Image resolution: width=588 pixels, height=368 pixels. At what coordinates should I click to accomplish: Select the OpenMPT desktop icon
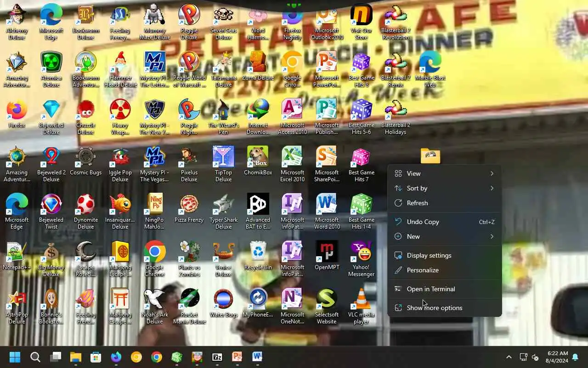coord(327,255)
